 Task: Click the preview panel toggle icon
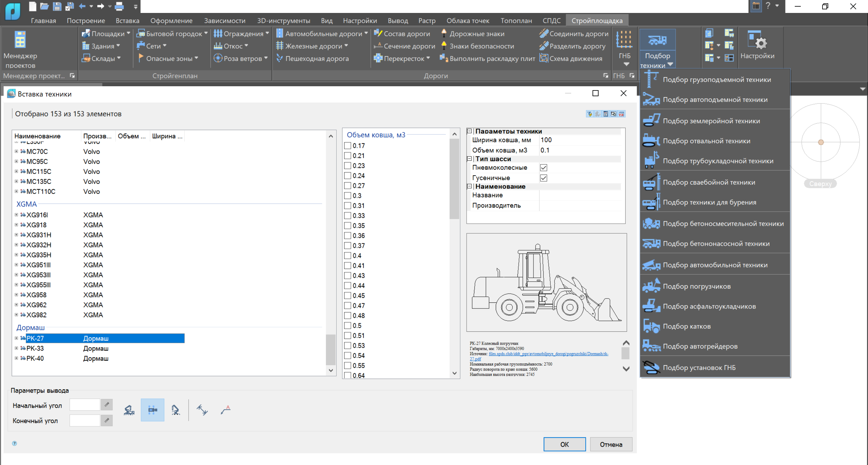click(614, 114)
